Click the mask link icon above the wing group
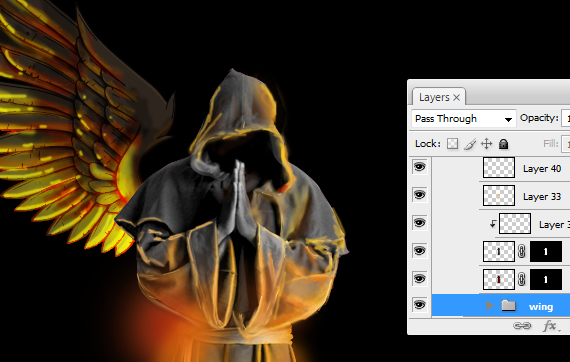Image resolution: width=570 pixels, height=362 pixels. click(x=522, y=279)
